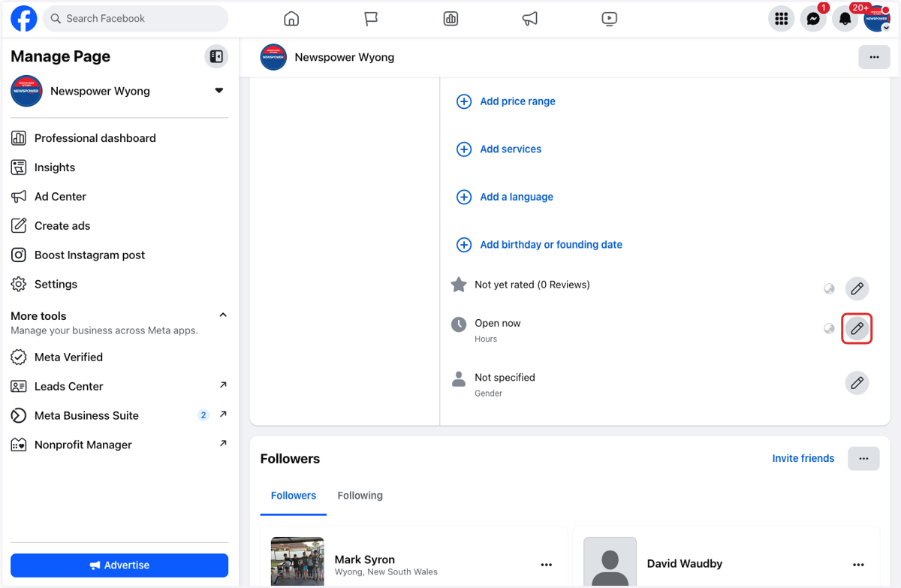Click the Facebook logo icon
The height and width of the screenshot is (588, 901).
[x=24, y=19]
